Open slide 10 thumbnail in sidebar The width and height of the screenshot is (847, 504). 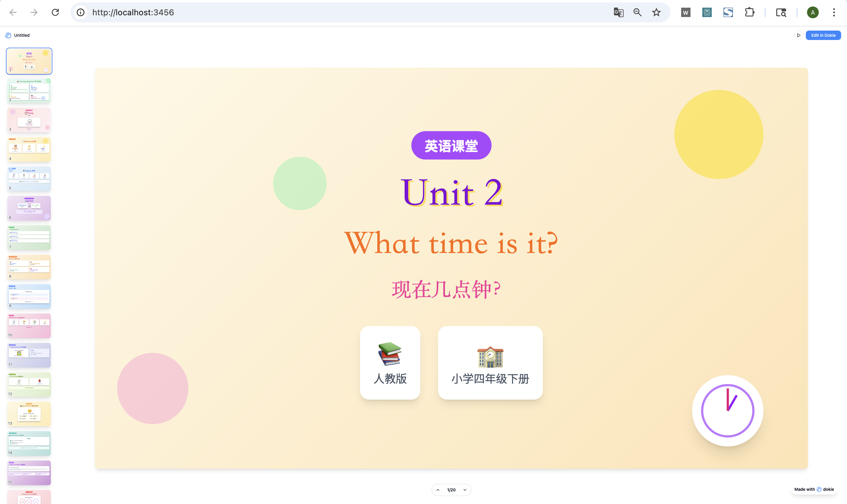click(29, 326)
